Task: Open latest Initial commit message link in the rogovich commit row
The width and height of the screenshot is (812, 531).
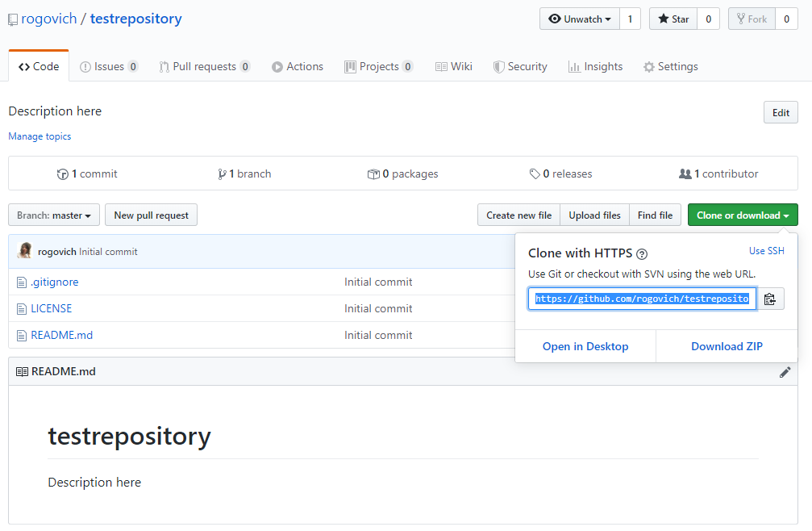Action: (108, 252)
